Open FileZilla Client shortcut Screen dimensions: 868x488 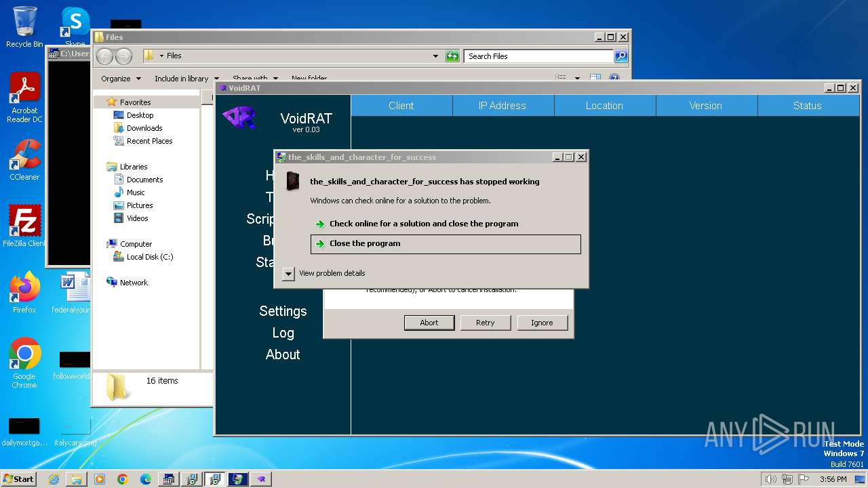point(24,226)
